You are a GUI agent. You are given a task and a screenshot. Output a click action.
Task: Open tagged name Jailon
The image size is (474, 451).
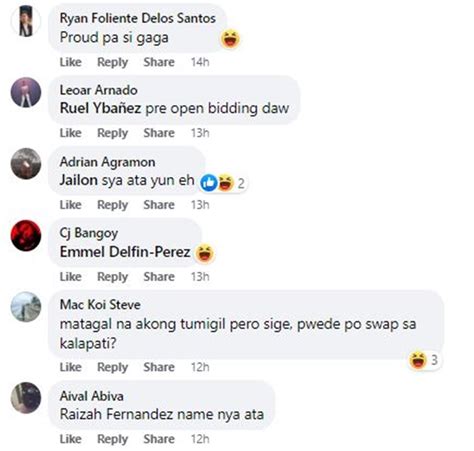(79, 180)
